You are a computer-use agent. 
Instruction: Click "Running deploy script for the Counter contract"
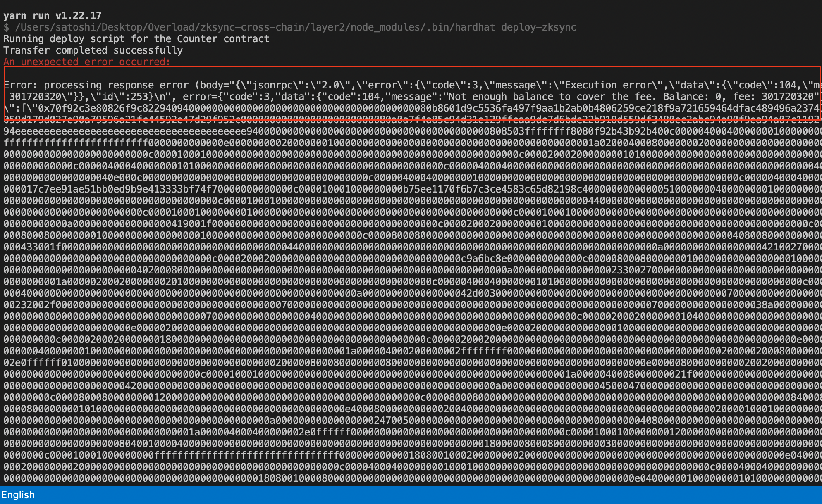tap(136, 39)
